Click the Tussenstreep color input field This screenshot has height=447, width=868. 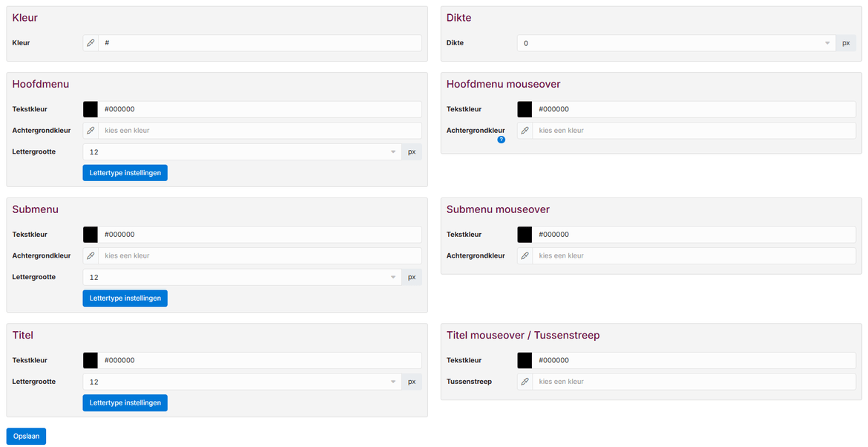(694, 382)
